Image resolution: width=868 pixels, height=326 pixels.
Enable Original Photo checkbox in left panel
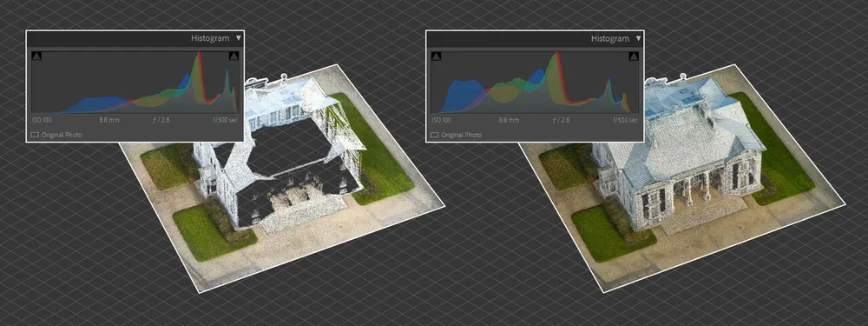click(x=35, y=135)
